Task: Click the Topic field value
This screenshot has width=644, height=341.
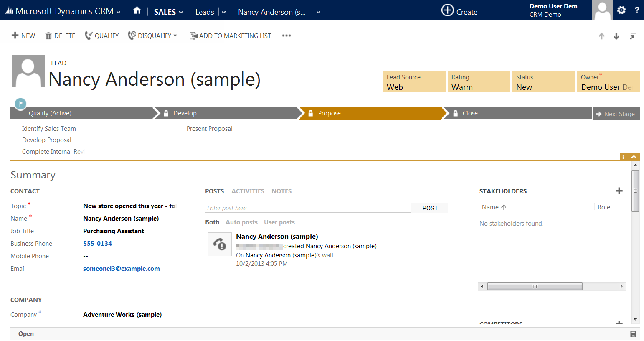Action: point(130,206)
